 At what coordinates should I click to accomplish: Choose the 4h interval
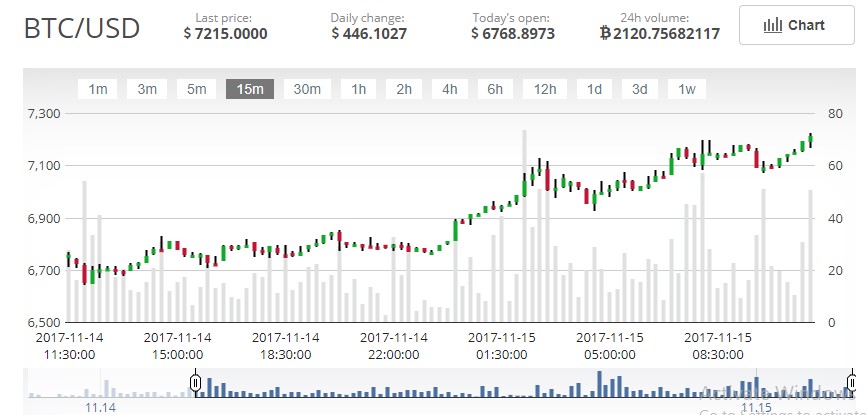450,89
